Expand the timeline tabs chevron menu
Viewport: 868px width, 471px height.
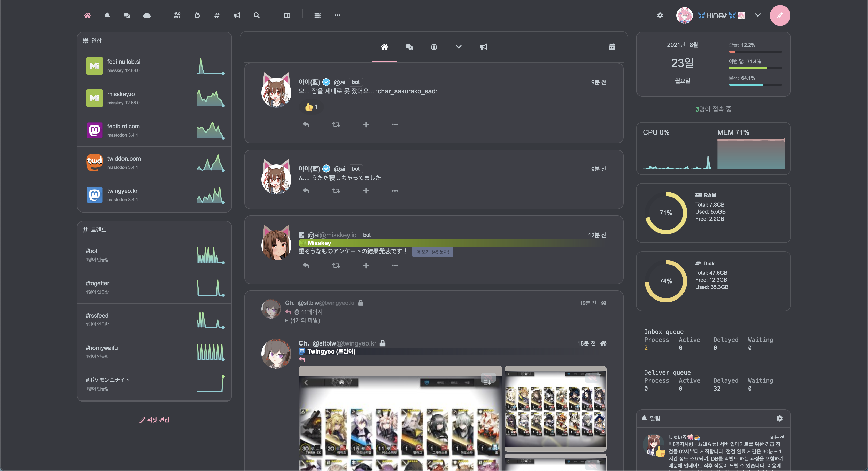tap(459, 47)
